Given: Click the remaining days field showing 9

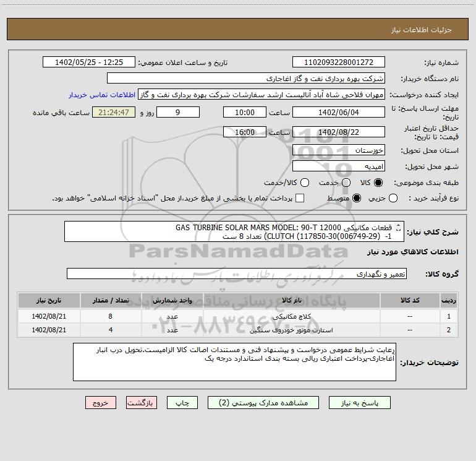Looking at the screenshot, I should point(178,113).
